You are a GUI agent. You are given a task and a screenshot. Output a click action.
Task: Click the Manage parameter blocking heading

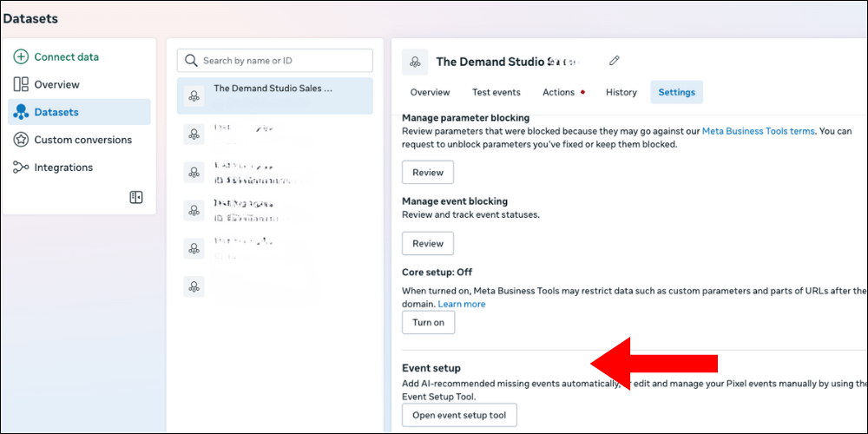click(x=465, y=117)
